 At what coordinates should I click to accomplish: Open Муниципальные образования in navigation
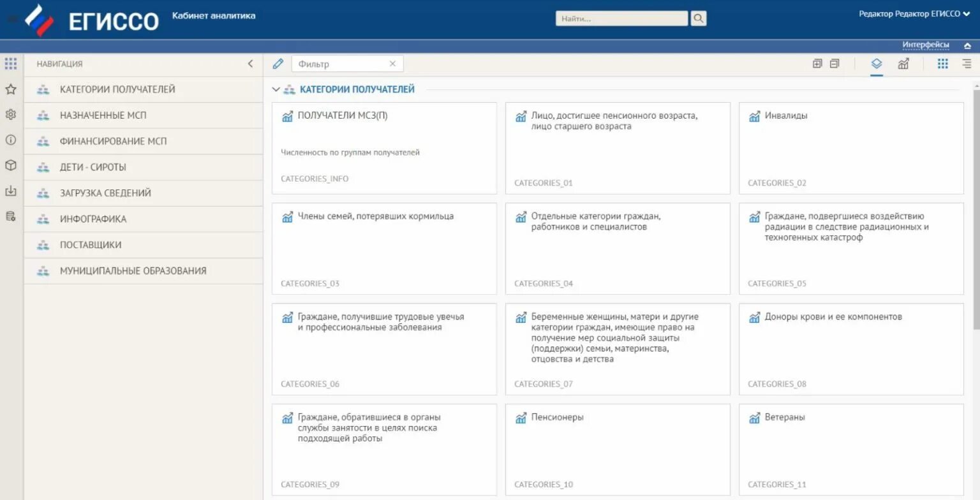pos(144,270)
